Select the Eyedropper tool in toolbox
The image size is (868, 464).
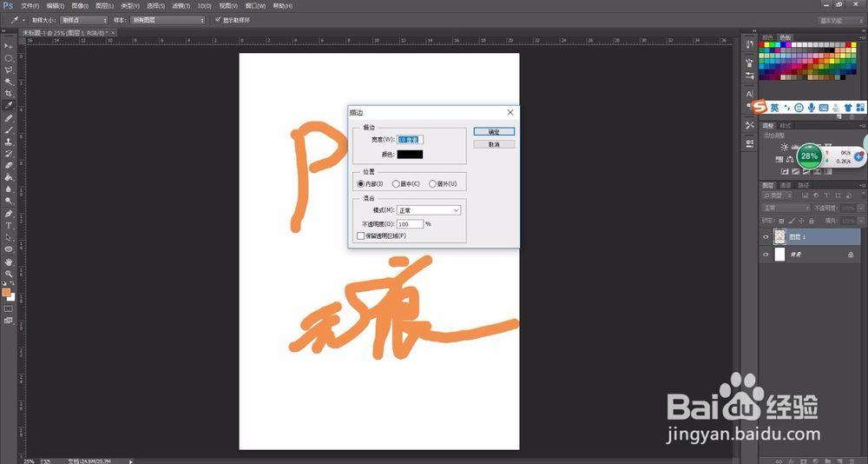tap(9, 105)
